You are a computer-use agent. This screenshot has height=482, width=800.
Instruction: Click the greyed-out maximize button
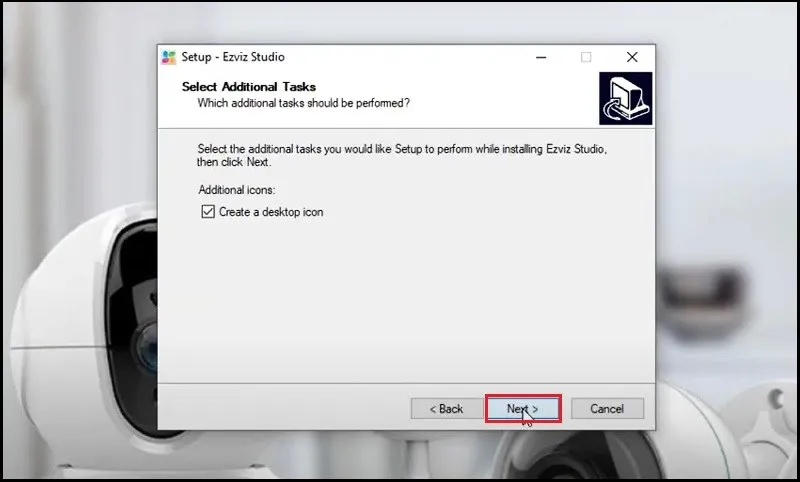586,57
